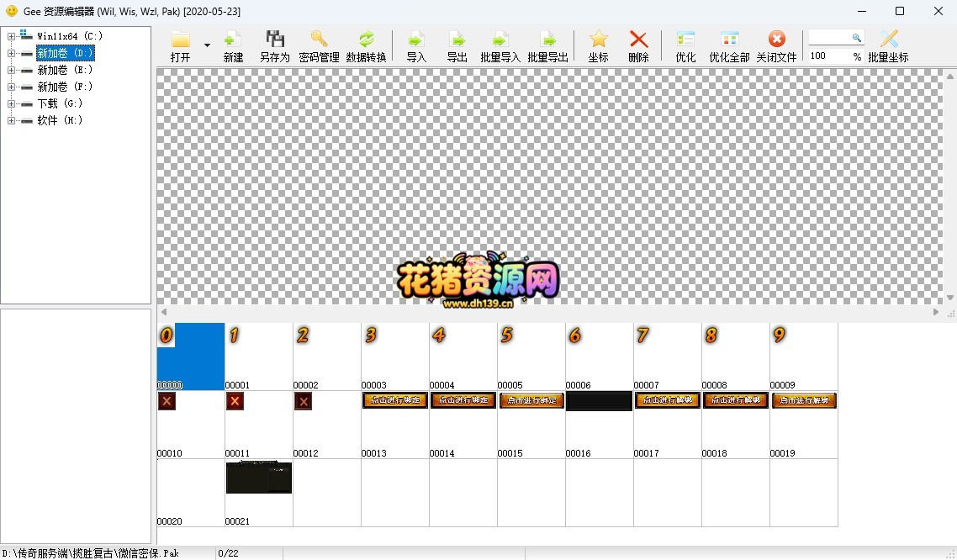The height and width of the screenshot is (560, 957).
Task: Expand the 新加卷 (E:) drive node
Action: tap(11, 70)
